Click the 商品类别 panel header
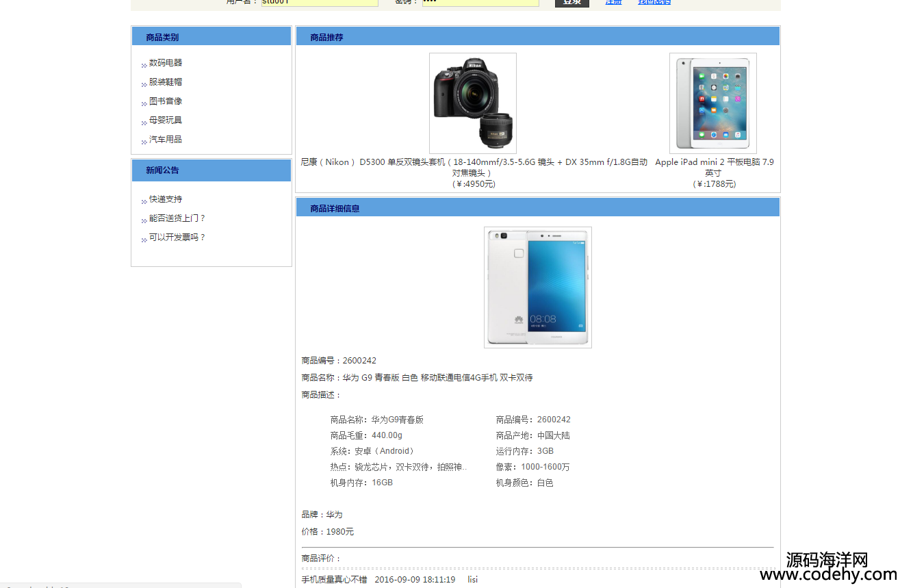Screen dimensions: 900x588 click(211, 37)
